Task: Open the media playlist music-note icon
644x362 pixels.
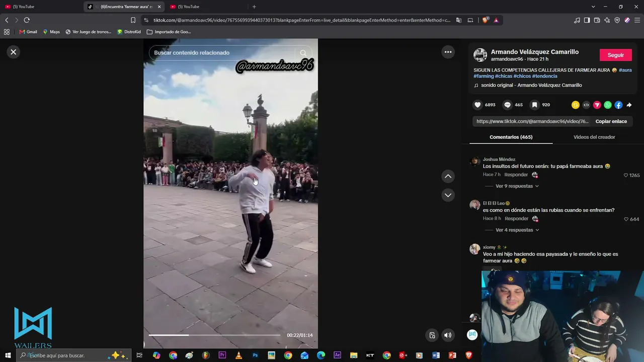Action: [x=577, y=20]
